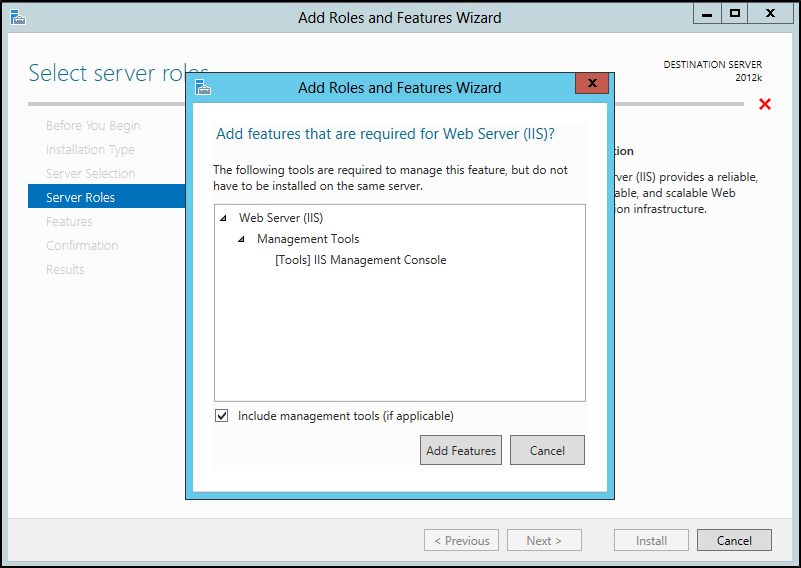Open Results step in sidebar
Viewport: 801px width, 568px height.
click(65, 270)
